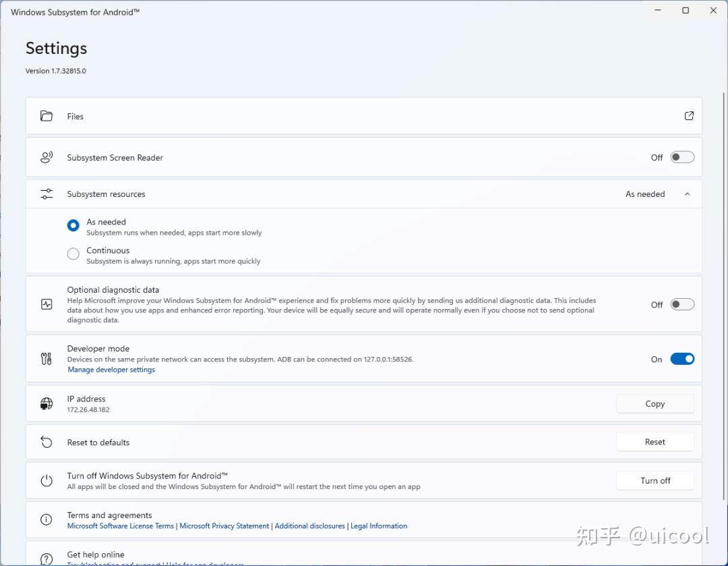Disable Developer mode
728x566 pixels.
click(681, 359)
